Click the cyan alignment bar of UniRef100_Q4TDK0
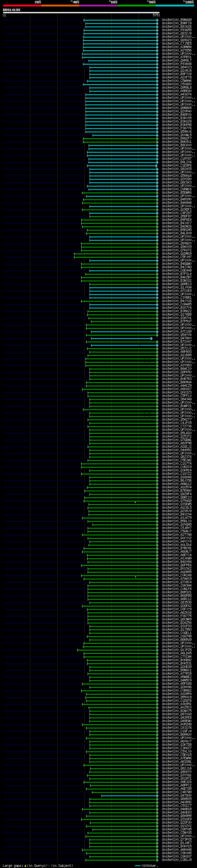 coord(122,338)
